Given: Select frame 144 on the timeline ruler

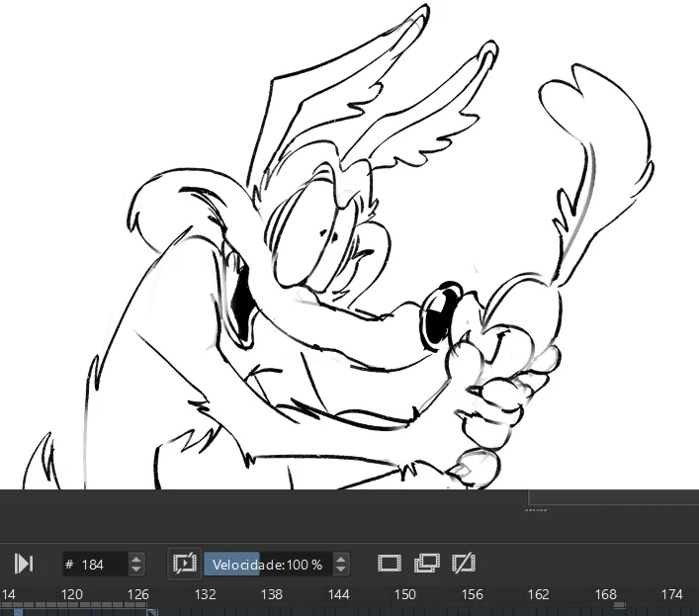Looking at the screenshot, I should click(338, 594).
